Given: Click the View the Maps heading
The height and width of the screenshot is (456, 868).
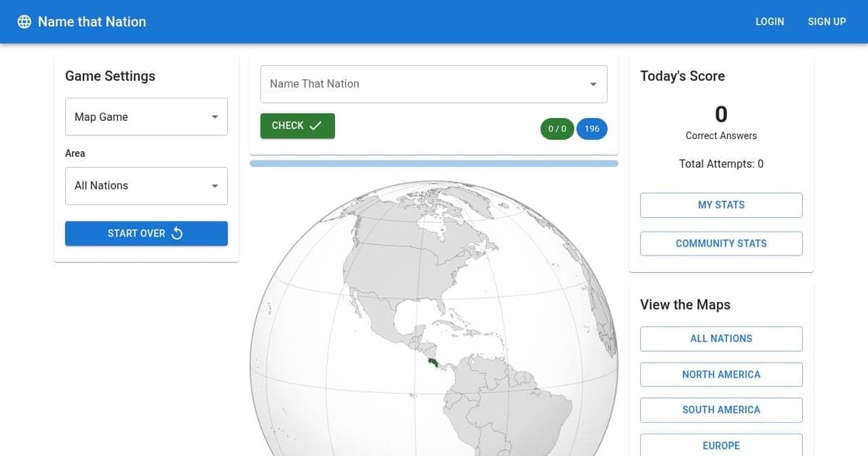Looking at the screenshot, I should pyautogui.click(x=685, y=305).
